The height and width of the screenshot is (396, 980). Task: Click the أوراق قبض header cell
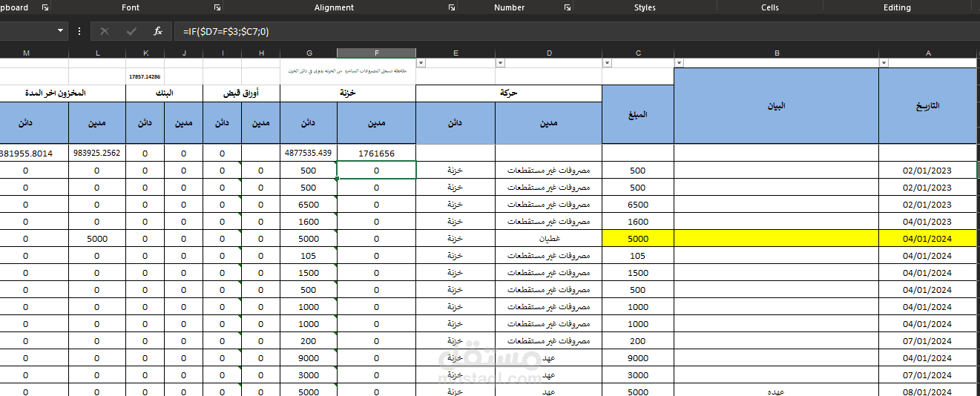point(242,93)
